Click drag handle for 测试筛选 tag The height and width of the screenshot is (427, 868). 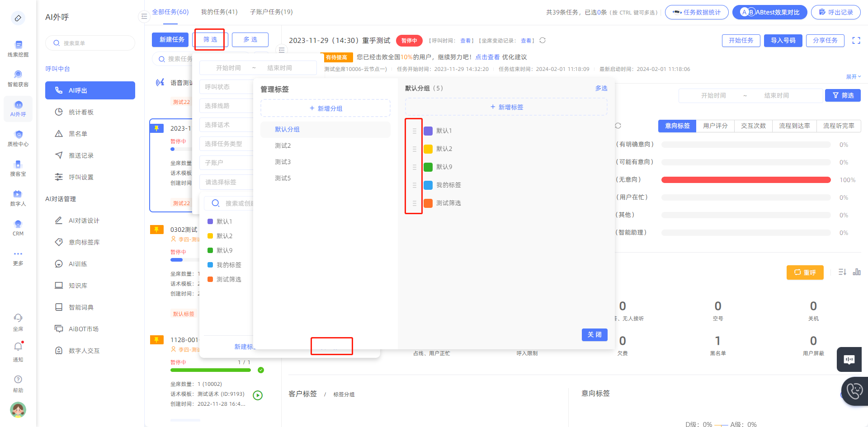(414, 203)
